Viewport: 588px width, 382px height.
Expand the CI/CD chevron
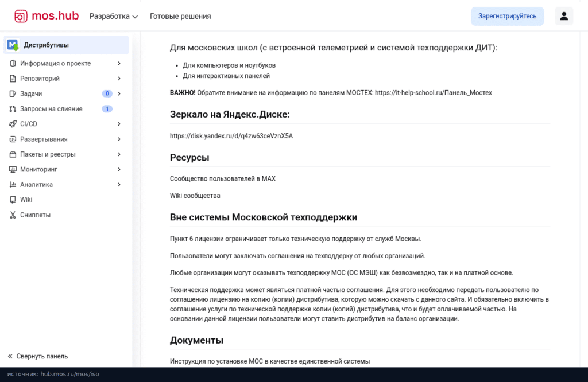point(119,124)
